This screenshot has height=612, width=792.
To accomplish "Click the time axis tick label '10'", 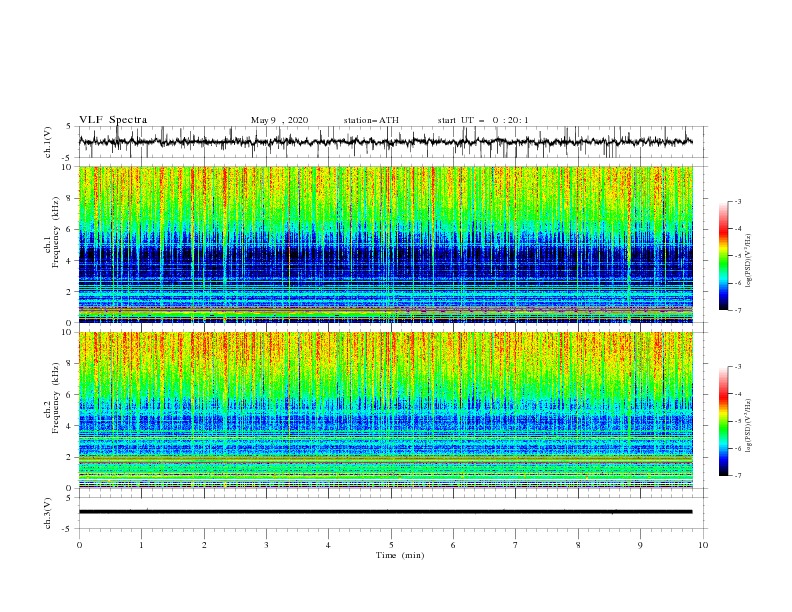I will (703, 545).
